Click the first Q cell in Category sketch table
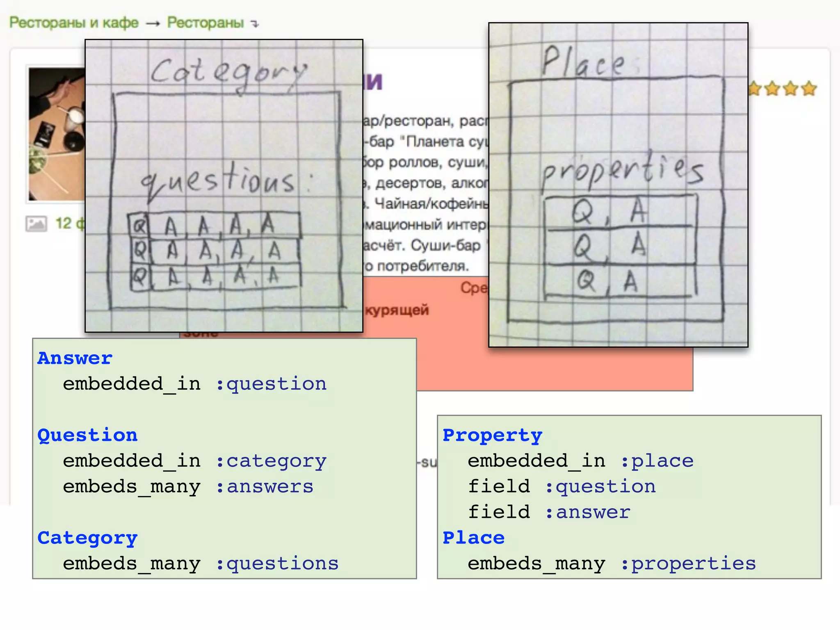 point(139,226)
